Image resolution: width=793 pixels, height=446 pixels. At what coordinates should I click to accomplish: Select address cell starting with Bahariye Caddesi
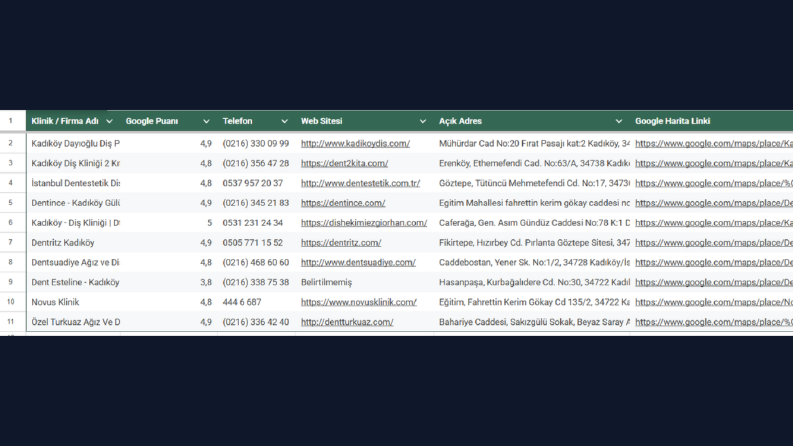click(532, 322)
